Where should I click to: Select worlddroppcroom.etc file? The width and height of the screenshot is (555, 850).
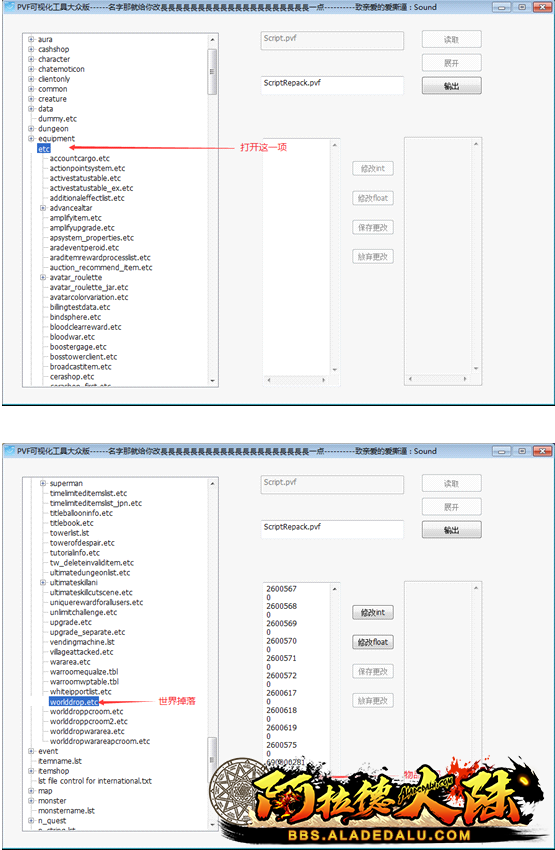[x=87, y=712]
